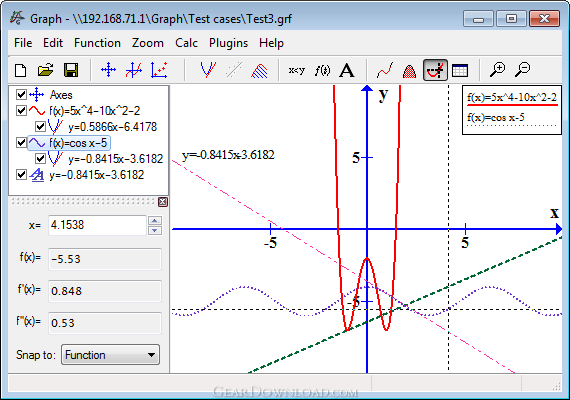Open the Snap to dropdown
The width and height of the screenshot is (570, 400).
pos(111,355)
